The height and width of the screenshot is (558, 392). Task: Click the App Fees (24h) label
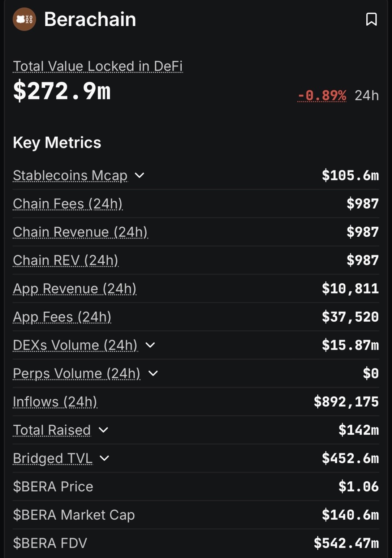click(x=62, y=317)
